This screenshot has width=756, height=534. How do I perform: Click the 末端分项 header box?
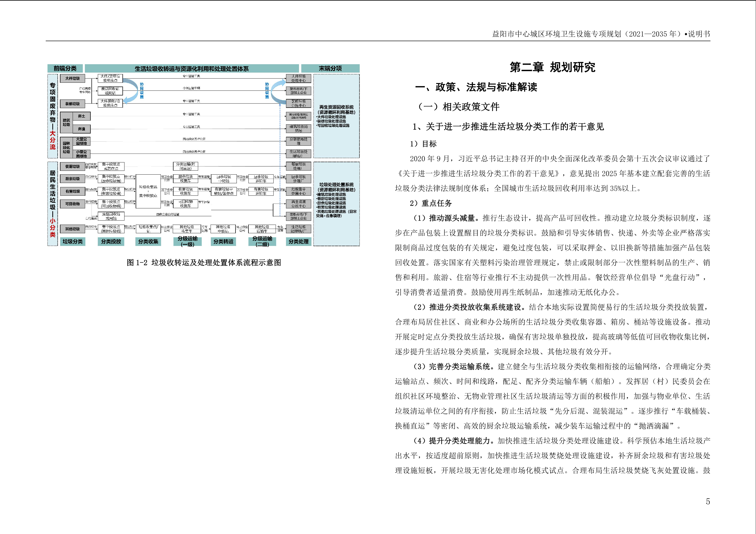[330, 69]
